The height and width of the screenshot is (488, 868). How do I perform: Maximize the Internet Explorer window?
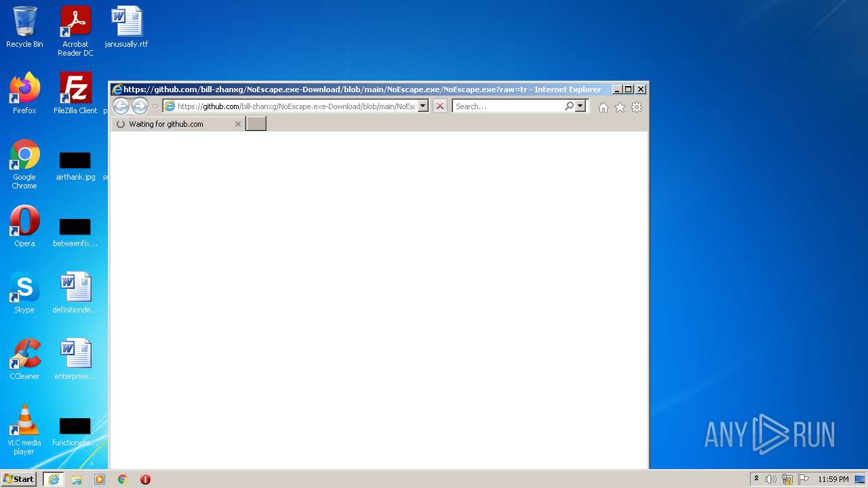pyautogui.click(x=629, y=89)
